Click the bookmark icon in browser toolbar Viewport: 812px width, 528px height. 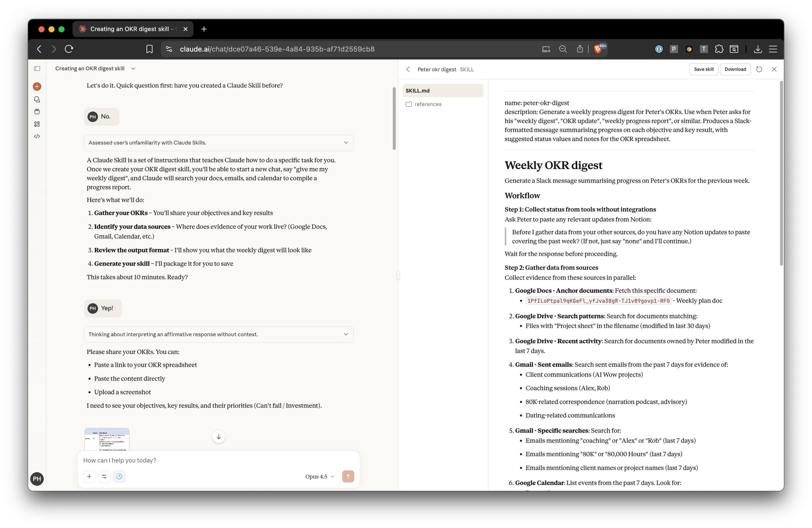[x=149, y=49]
